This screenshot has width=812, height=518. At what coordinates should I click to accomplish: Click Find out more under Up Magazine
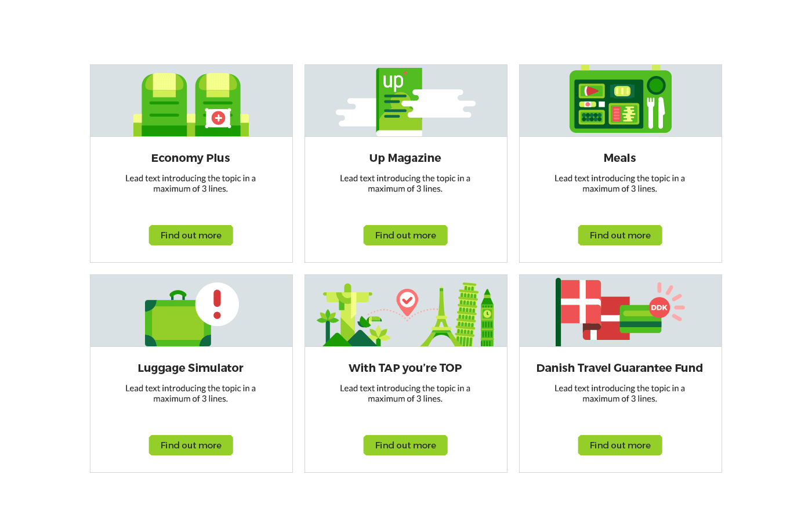[x=405, y=235]
